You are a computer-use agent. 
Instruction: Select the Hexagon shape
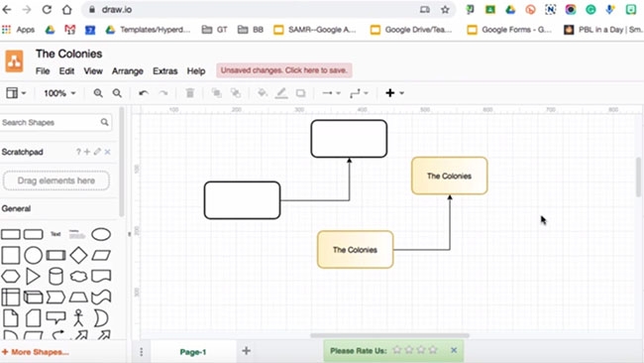11,277
